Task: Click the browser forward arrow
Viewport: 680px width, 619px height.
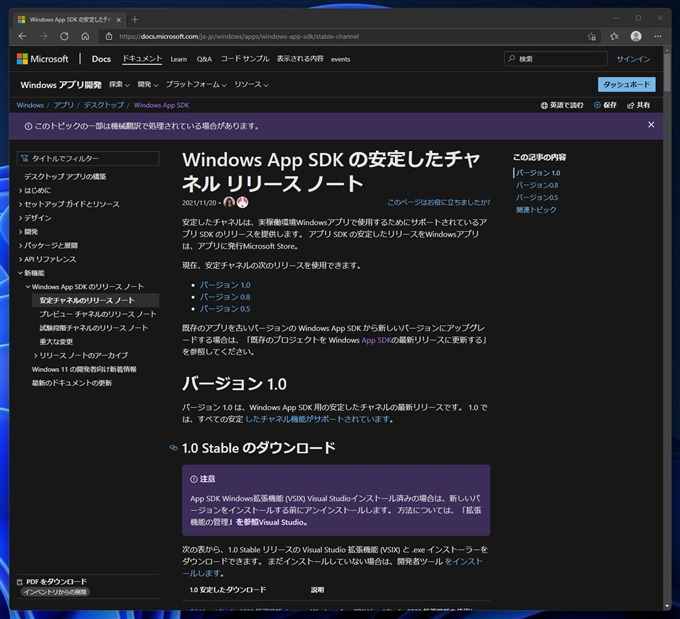Action: tap(43, 36)
